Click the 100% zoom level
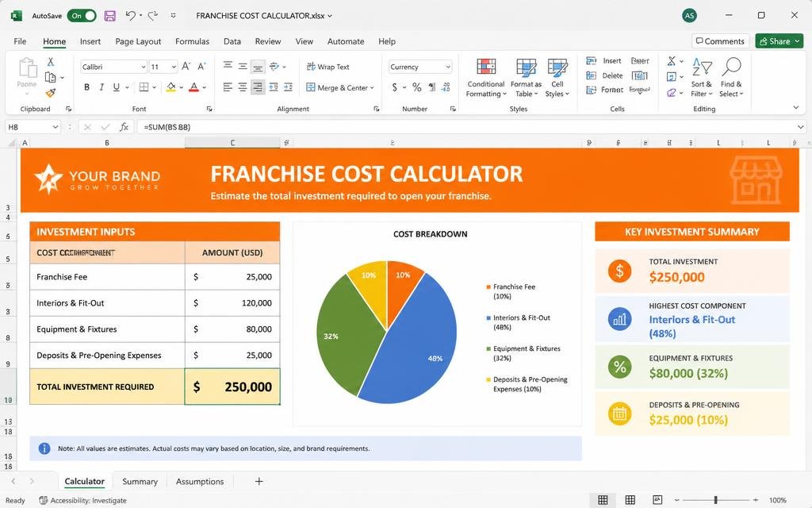Viewport: 812px width, 508px height. point(777,500)
